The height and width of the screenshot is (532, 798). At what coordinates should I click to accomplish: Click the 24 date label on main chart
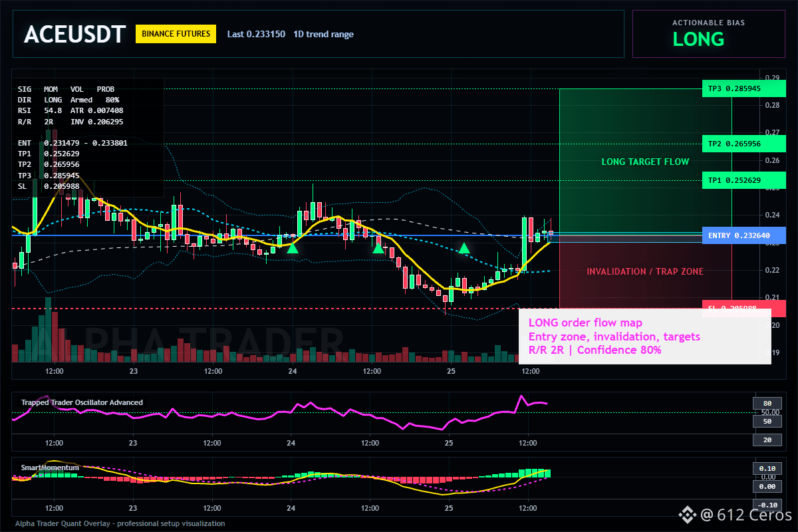click(291, 371)
